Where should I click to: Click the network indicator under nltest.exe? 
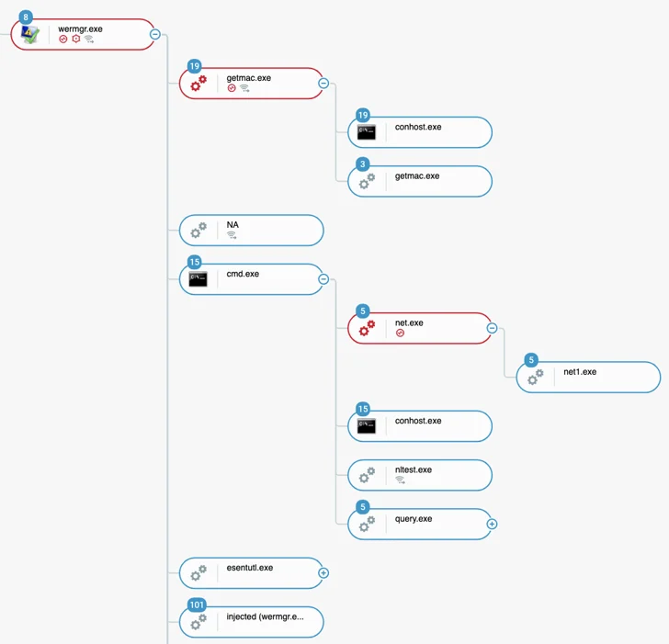pos(400,480)
